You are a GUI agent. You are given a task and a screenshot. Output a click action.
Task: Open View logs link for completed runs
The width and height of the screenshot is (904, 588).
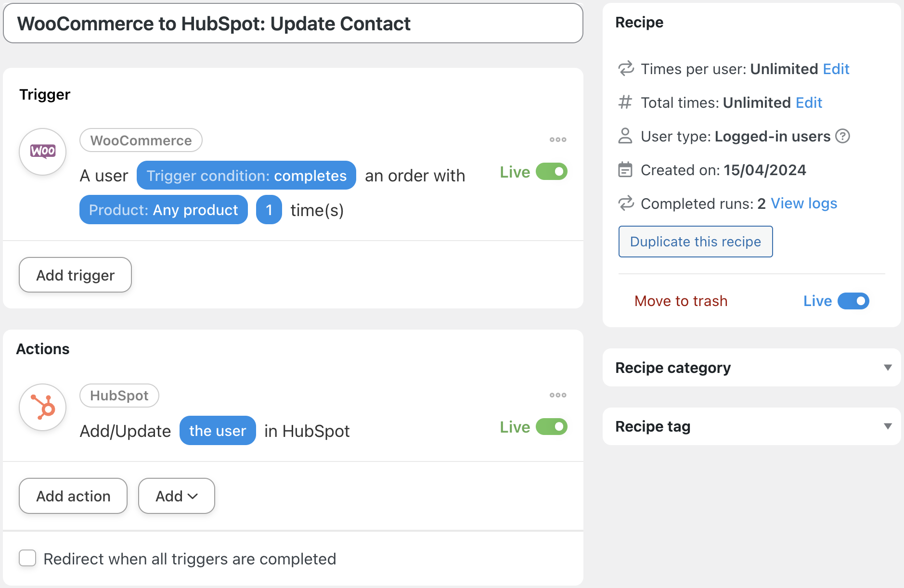point(803,204)
